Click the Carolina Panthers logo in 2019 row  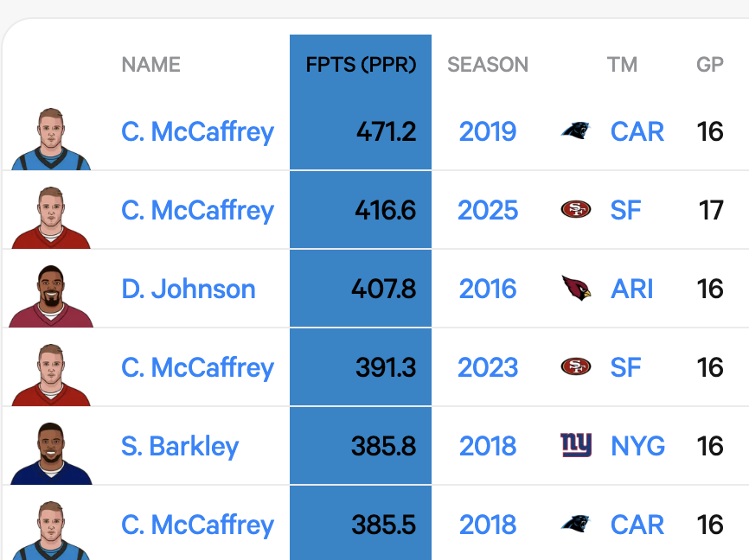click(576, 131)
